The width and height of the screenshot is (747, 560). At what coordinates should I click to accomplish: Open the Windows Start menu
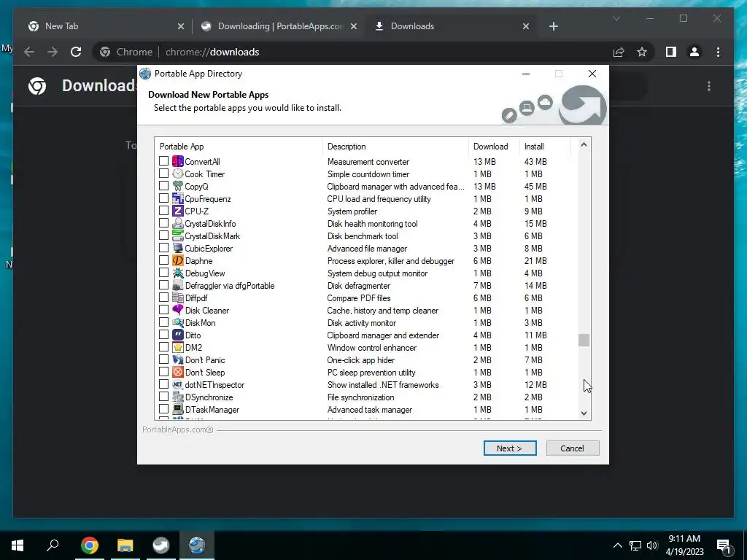[x=18, y=545]
